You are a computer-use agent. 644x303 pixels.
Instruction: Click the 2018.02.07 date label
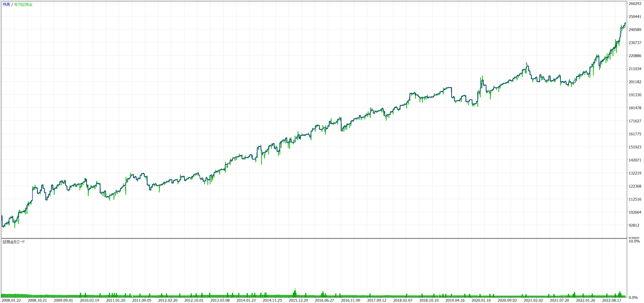pyautogui.click(x=403, y=300)
